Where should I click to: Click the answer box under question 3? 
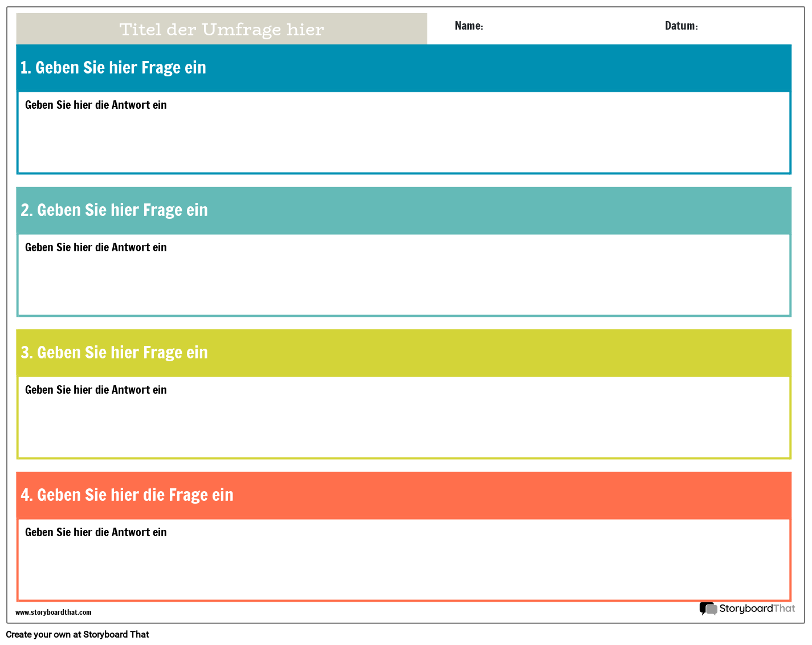(403, 417)
